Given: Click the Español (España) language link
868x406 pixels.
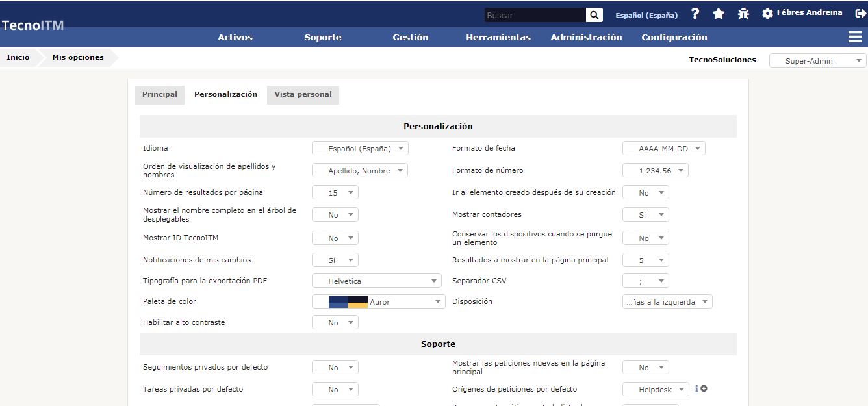Looking at the screenshot, I should 646,15.
